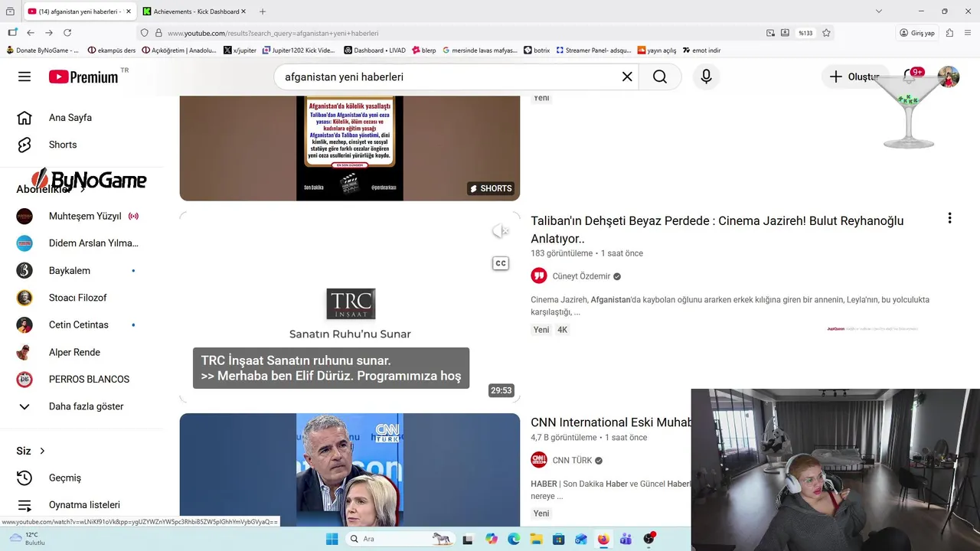The height and width of the screenshot is (551, 980).
Task: Open OBS Studio from the taskbar
Action: point(648,539)
